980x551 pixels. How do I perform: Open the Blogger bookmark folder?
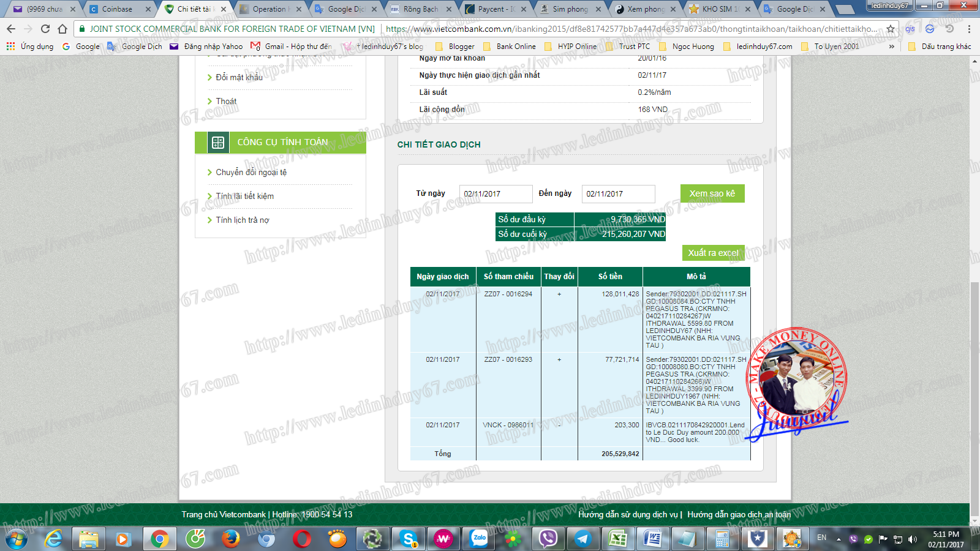tap(455, 47)
